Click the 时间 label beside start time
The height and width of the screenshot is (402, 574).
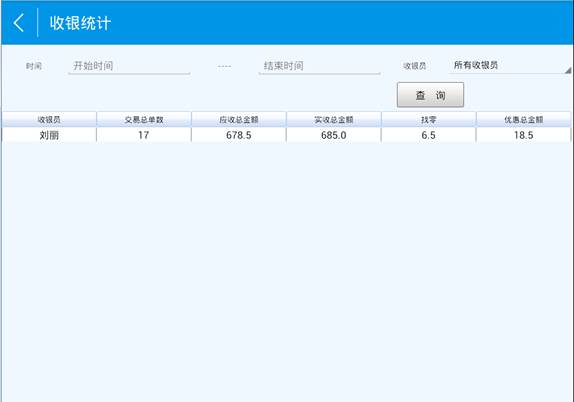34,66
